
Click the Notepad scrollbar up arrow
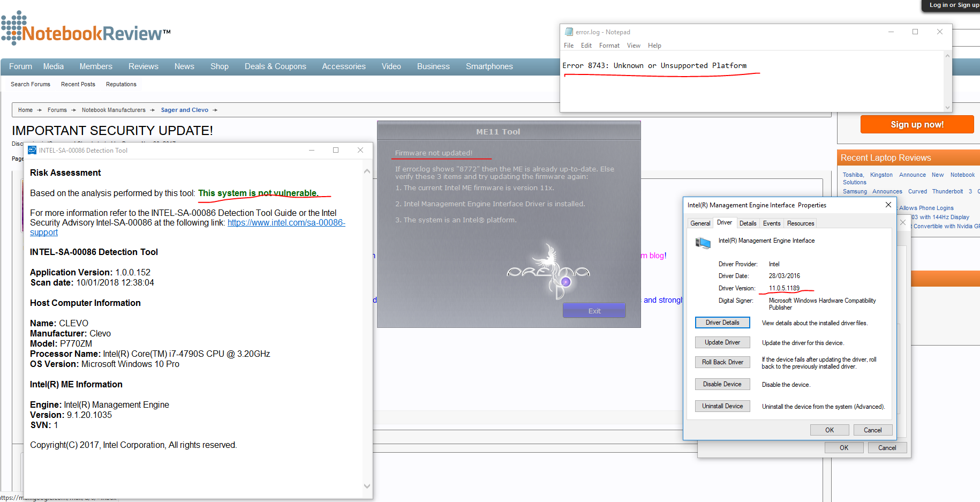pyautogui.click(x=947, y=56)
